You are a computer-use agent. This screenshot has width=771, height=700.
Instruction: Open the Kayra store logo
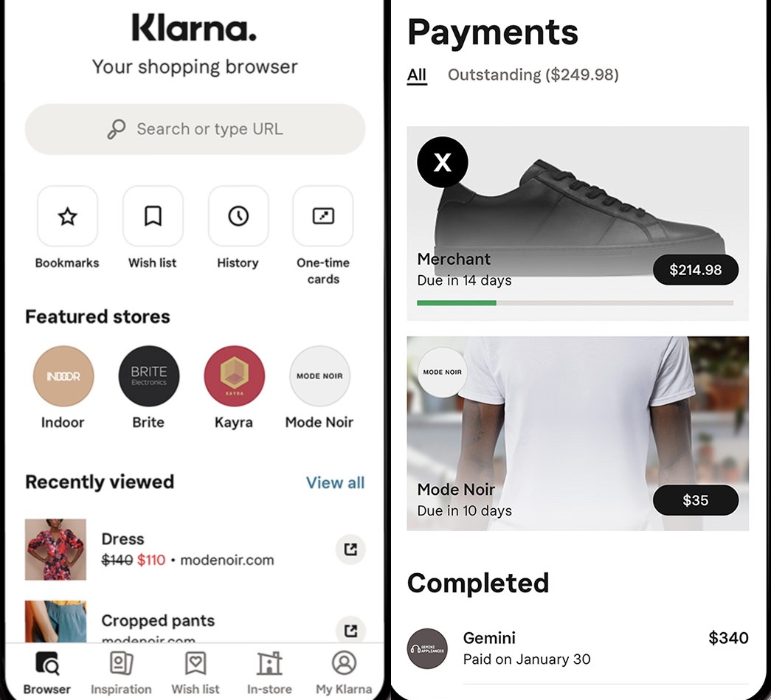pos(235,376)
